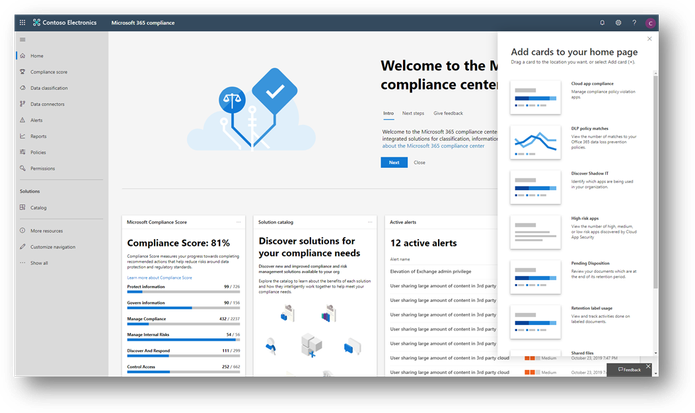
Task: Open the user account avatar
Action: click(650, 23)
